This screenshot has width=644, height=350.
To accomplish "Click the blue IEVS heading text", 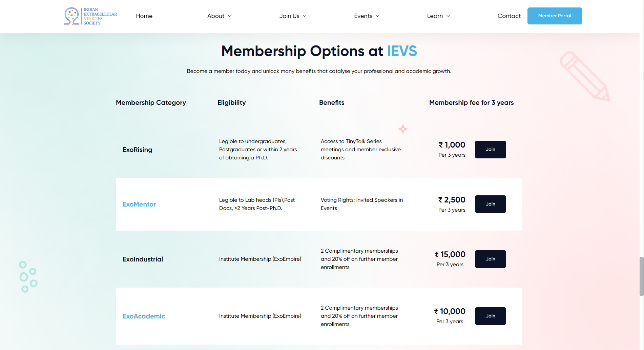I will (402, 51).
